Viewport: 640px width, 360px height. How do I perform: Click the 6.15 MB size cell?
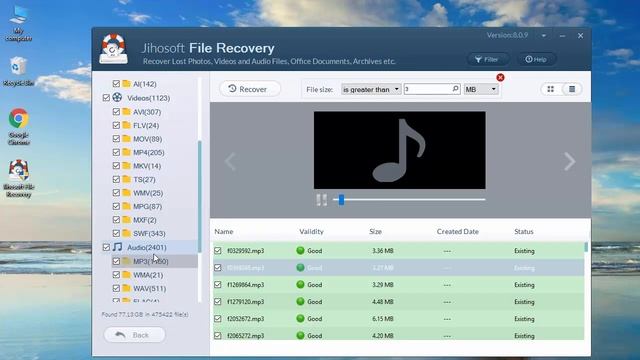[382, 319]
